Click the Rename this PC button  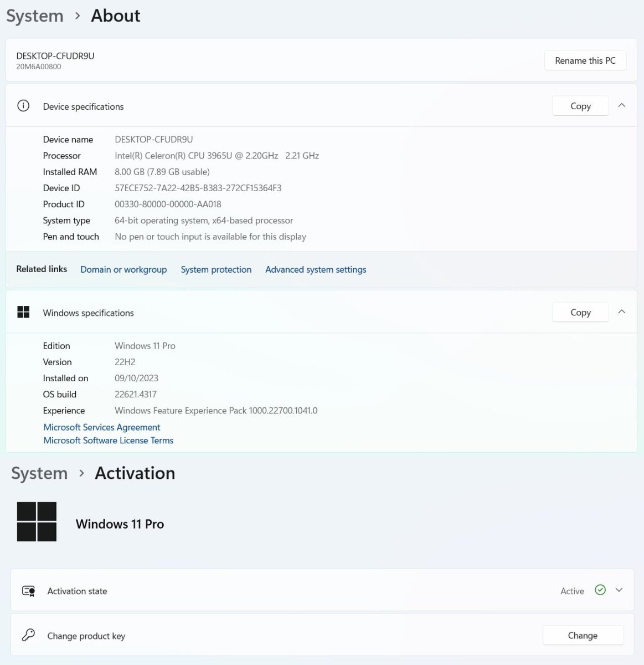(x=585, y=60)
